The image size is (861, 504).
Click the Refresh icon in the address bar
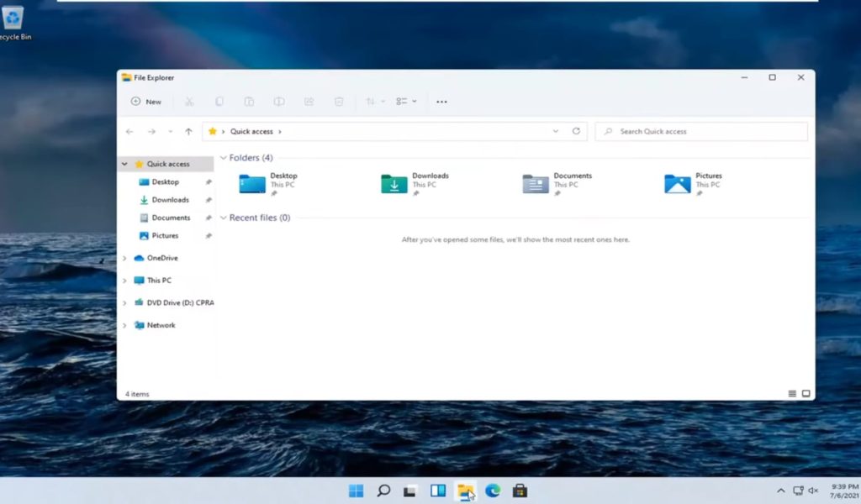pos(576,131)
